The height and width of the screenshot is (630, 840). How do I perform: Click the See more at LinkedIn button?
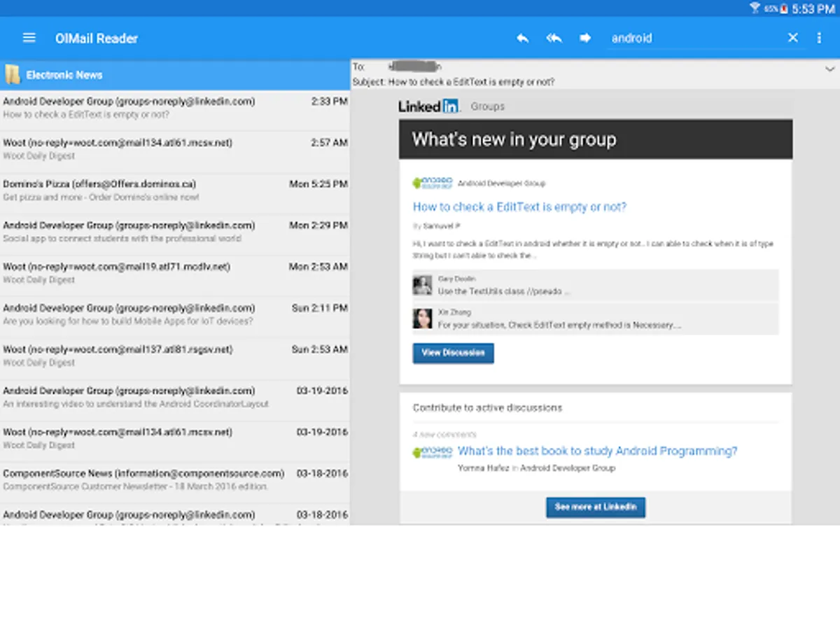(596, 507)
